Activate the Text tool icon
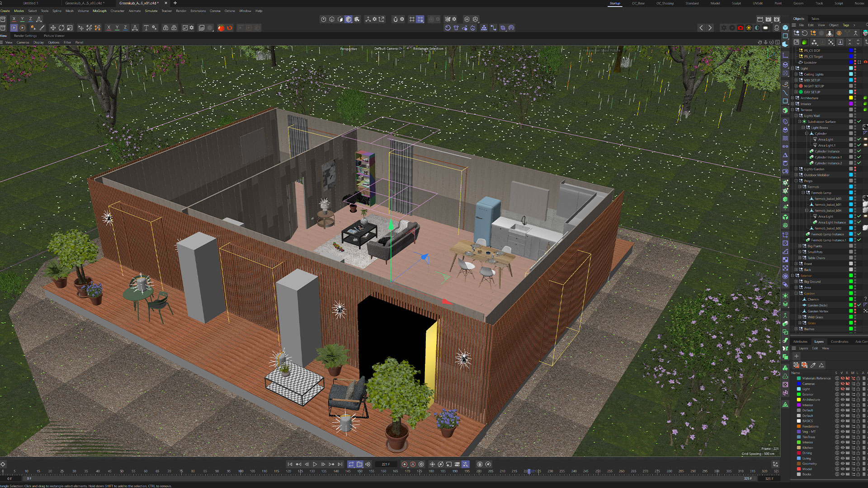Image resolution: width=868 pixels, height=488 pixels. (146, 28)
